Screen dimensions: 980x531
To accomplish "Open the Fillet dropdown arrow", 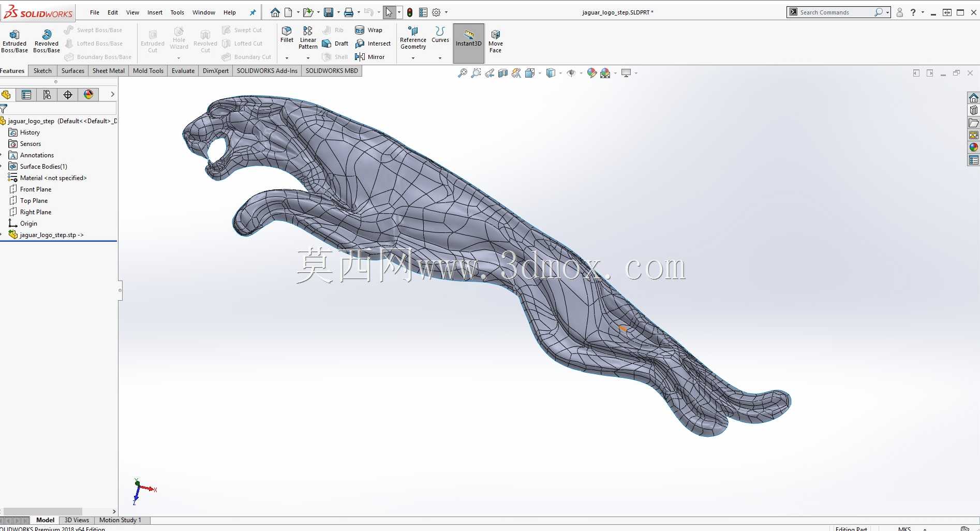I will pyautogui.click(x=287, y=58).
